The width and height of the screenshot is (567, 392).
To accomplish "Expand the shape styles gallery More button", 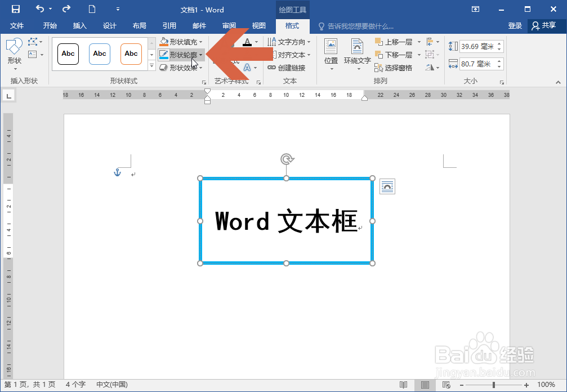I will (152, 66).
